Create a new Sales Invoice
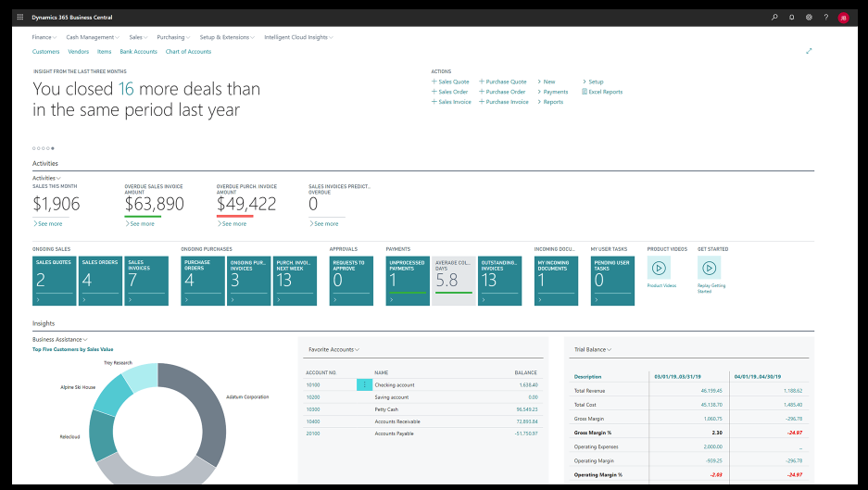The width and height of the screenshot is (868, 490). [x=451, y=102]
